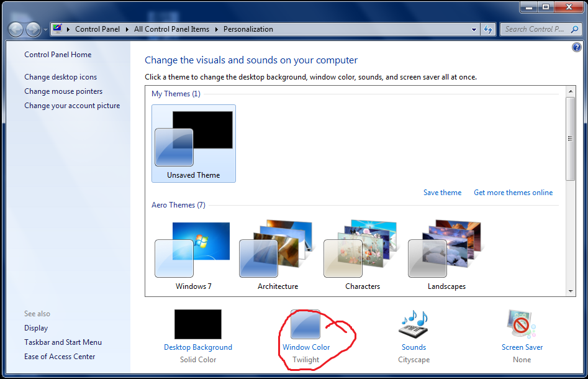Screen dimensions: 588x379
Task: Click the Window Color text link
Action: (x=306, y=347)
